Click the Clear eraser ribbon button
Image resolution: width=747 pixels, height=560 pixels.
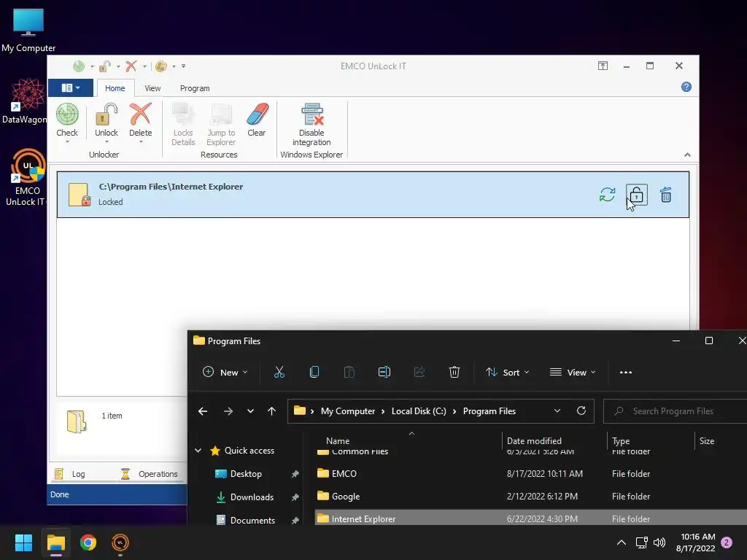coord(257,120)
